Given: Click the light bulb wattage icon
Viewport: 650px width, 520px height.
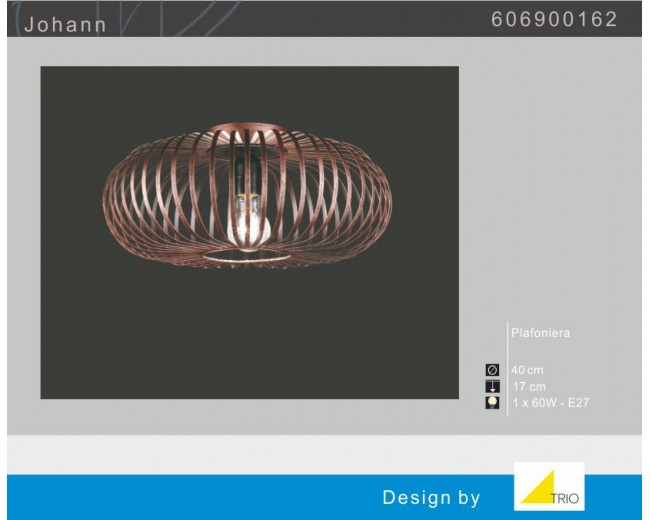Looking at the screenshot, I should 492,403.
